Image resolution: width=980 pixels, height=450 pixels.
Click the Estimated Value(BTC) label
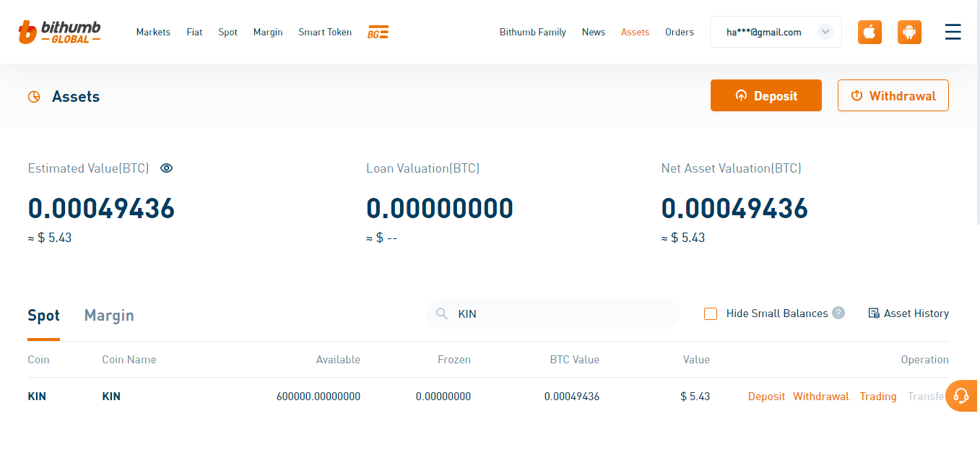(x=88, y=168)
